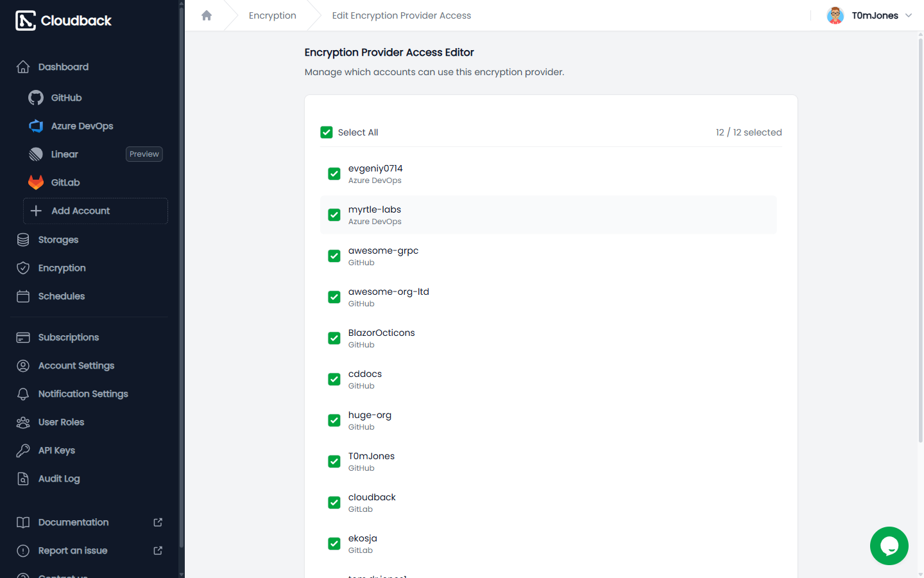Uncheck the T0mJones GitHub account checkbox
This screenshot has height=578, width=924.
[334, 461]
